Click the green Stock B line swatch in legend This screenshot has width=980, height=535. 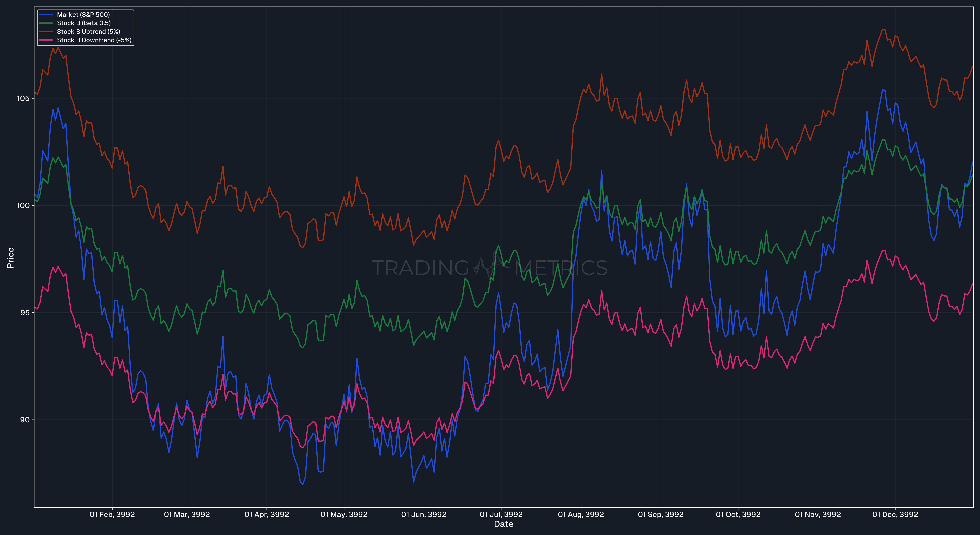(x=46, y=23)
